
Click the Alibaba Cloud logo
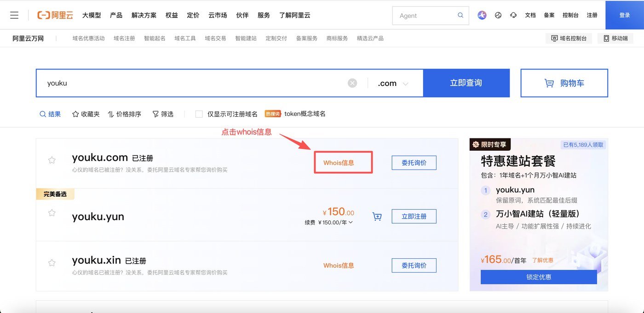click(x=55, y=15)
